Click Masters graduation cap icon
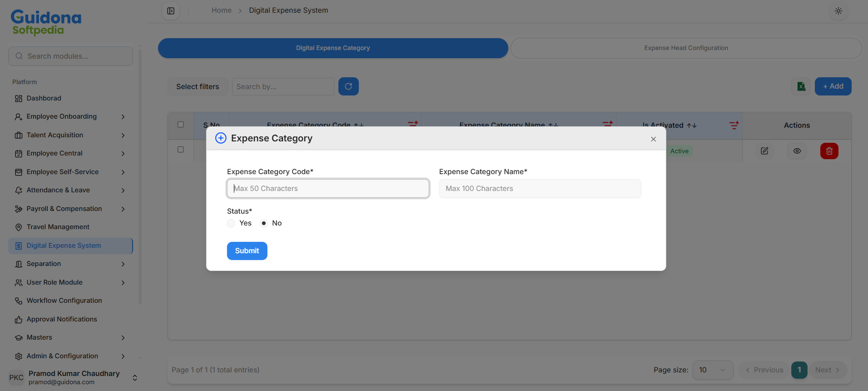The image size is (868, 391). point(19,338)
